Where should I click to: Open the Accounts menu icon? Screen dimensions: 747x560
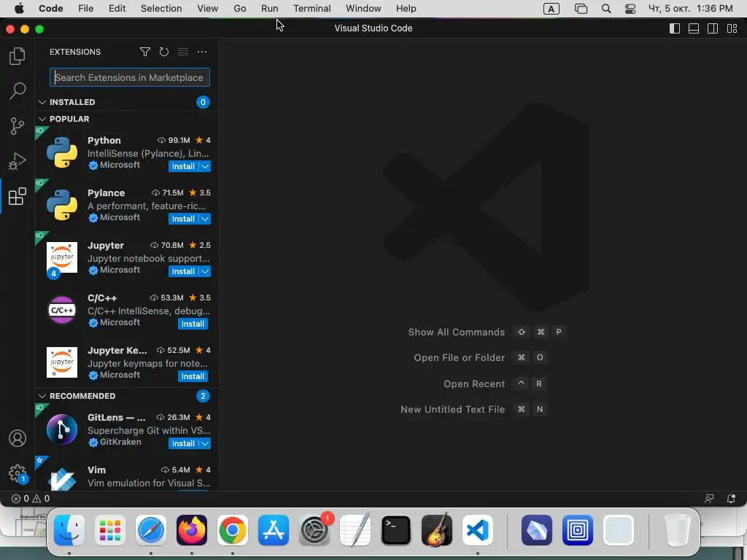[18, 438]
